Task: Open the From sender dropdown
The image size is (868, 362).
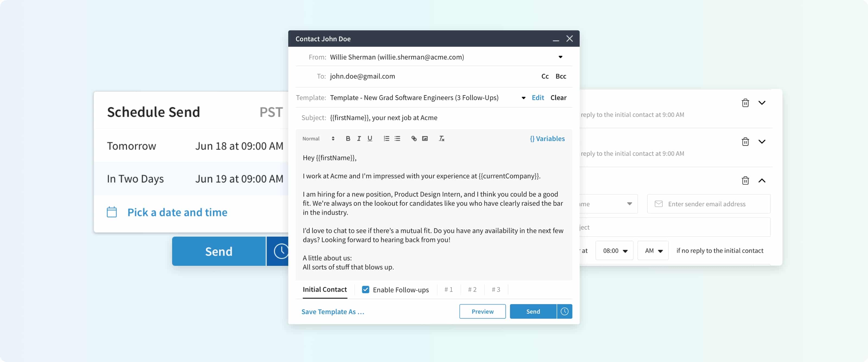Action: 560,57
